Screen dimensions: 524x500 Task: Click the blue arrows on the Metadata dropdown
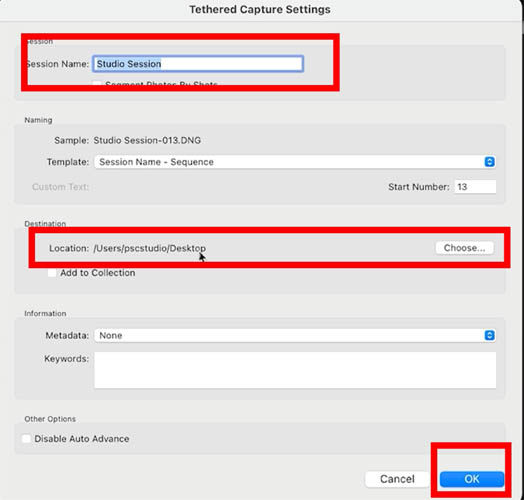click(x=489, y=335)
